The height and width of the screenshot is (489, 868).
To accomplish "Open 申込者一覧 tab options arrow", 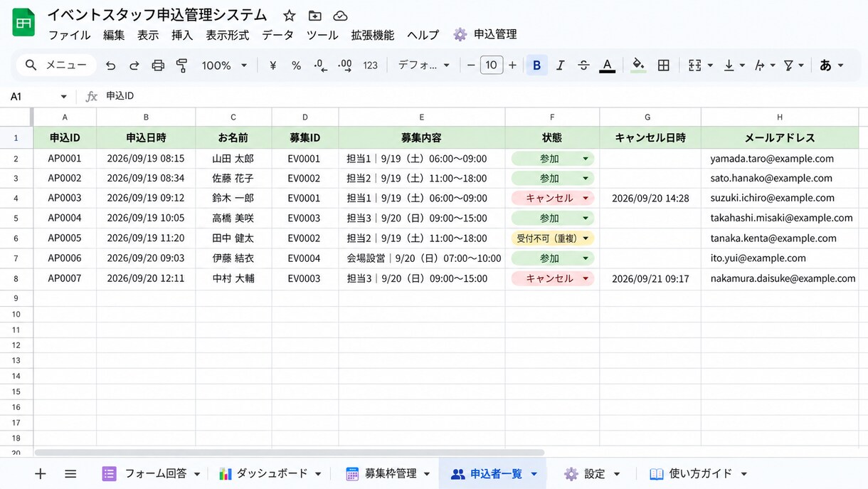I will [534, 474].
